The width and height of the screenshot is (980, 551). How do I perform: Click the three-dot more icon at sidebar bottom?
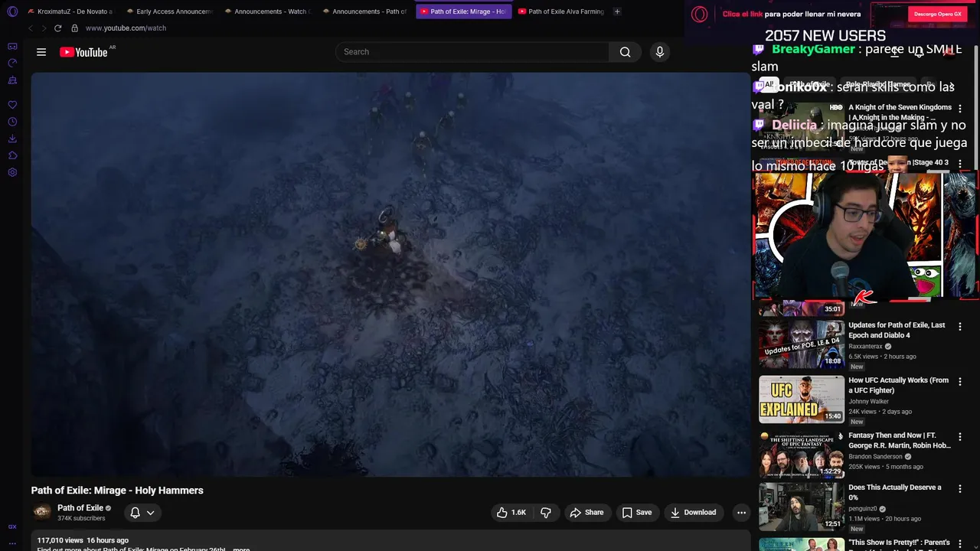pyautogui.click(x=12, y=543)
